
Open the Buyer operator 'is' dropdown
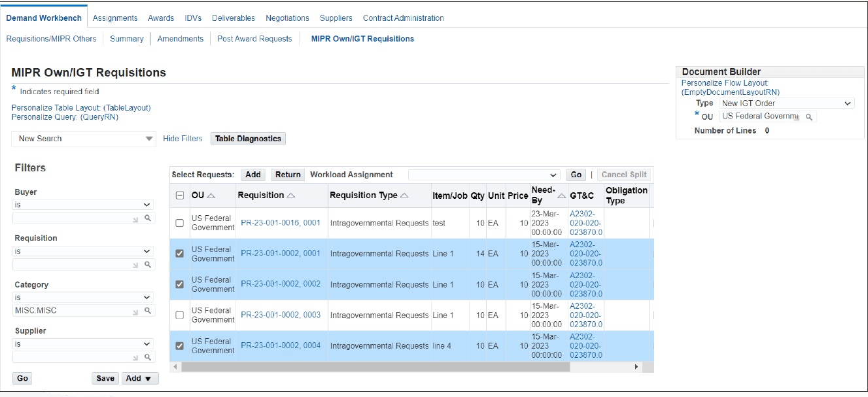click(83, 205)
